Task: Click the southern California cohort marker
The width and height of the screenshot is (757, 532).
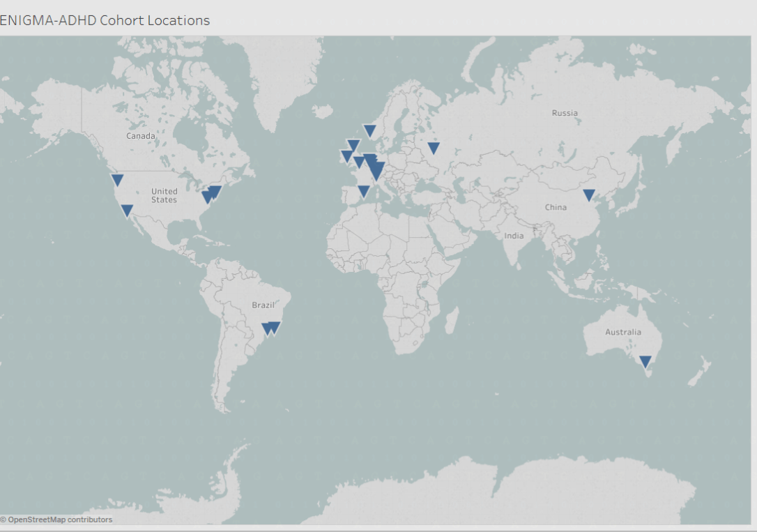Action: (127, 209)
